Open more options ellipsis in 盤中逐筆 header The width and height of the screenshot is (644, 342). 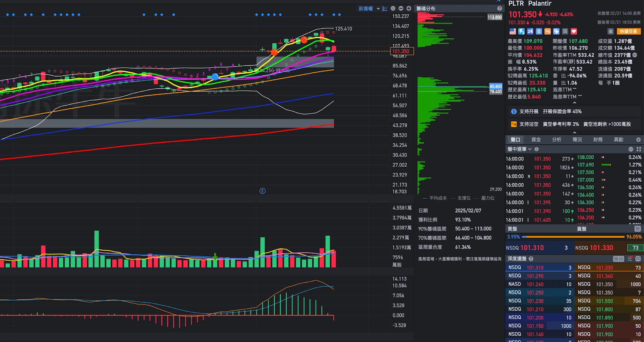coord(631,149)
